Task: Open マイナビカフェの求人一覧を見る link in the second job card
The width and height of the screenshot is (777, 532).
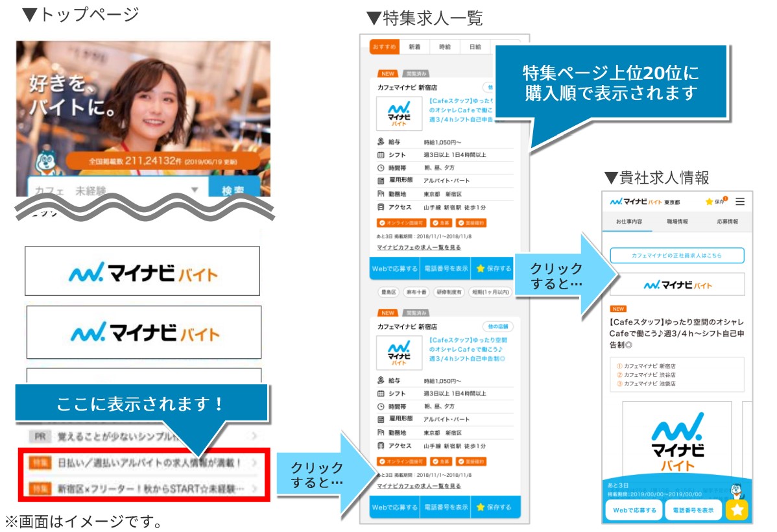Action: [x=419, y=486]
